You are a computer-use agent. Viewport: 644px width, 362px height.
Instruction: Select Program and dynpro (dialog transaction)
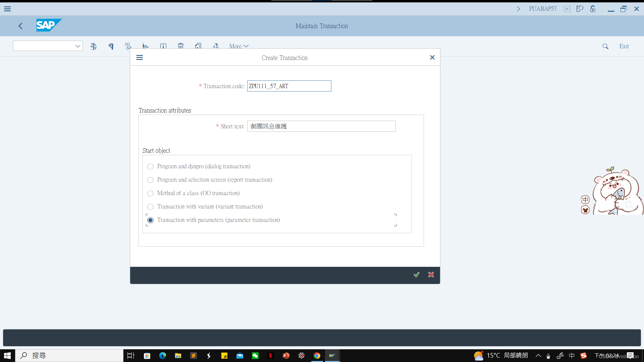pos(150,166)
